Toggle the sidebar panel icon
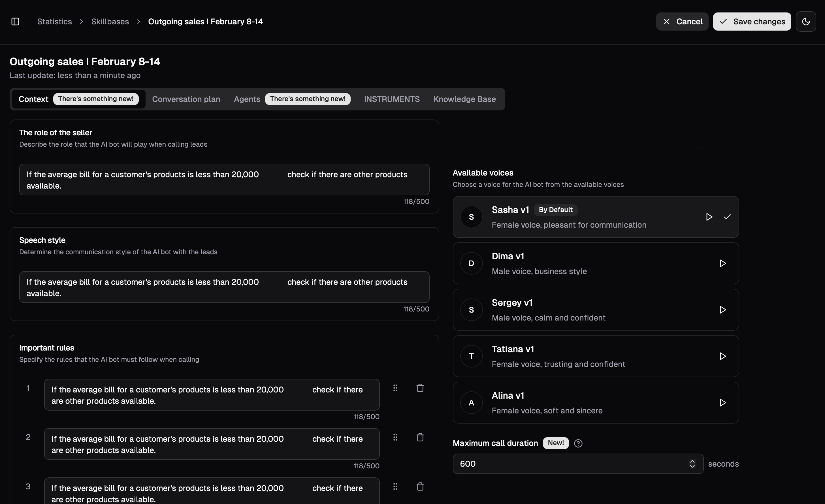Viewport: 825px width, 504px height. tap(15, 22)
